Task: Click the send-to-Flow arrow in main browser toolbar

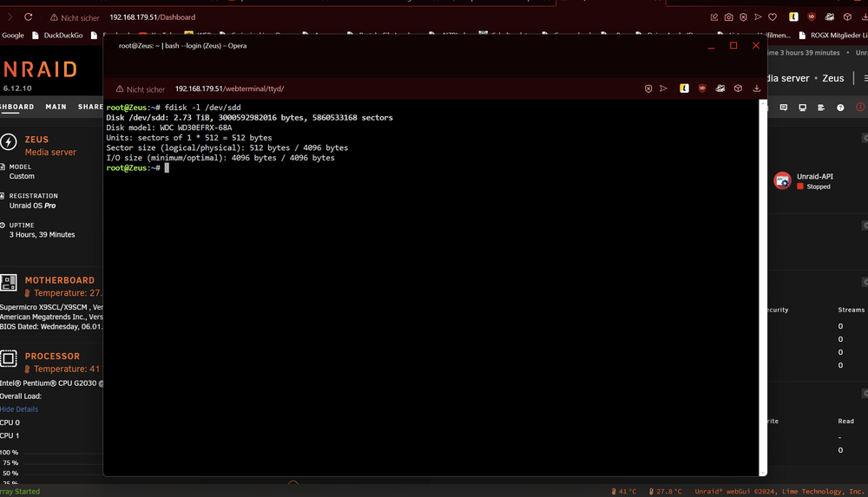Action: coord(758,17)
